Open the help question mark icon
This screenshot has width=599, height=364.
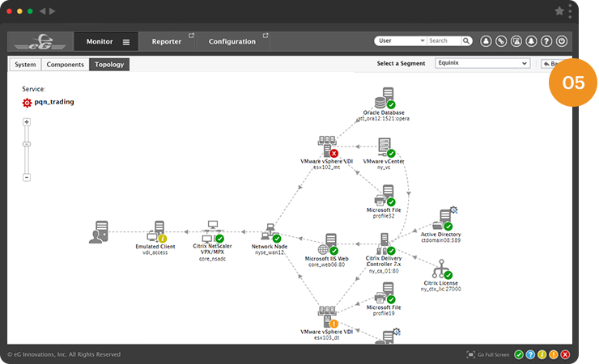coord(546,41)
